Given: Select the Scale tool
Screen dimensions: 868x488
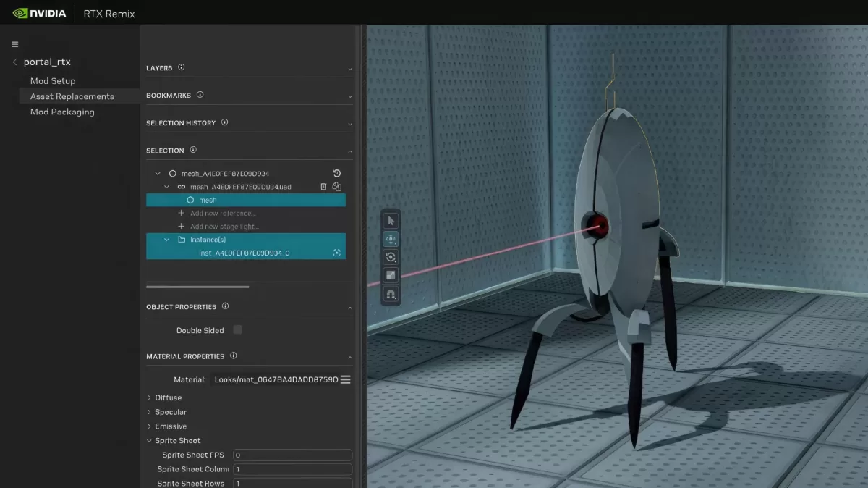Looking at the screenshot, I should pyautogui.click(x=391, y=275).
